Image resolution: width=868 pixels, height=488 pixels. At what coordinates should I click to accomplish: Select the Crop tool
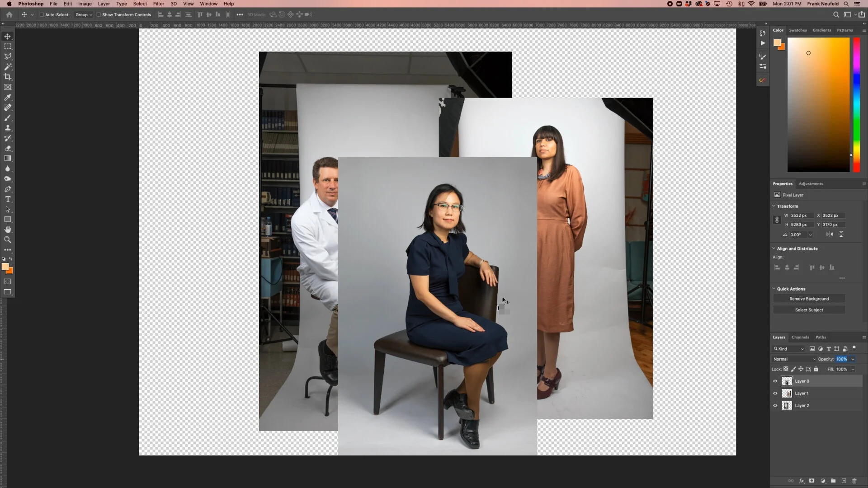(8, 77)
